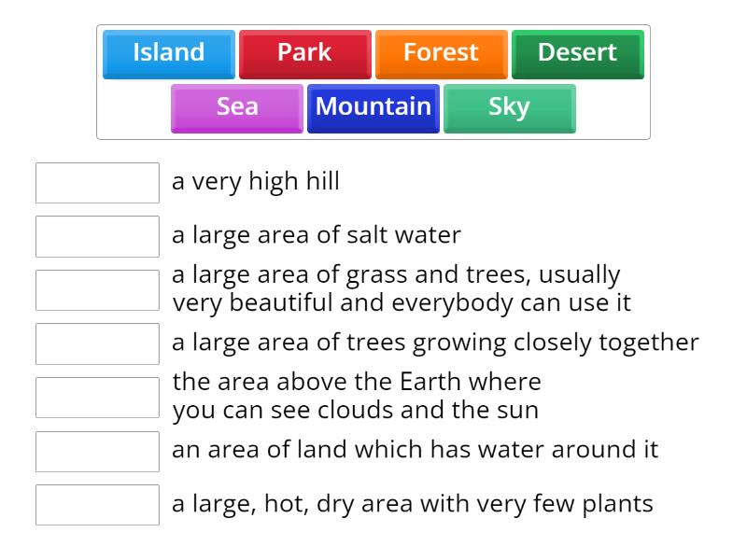Screen dimensions: 747x560
Task: Select box for 'land which has water around it'
Action: pos(97,452)
